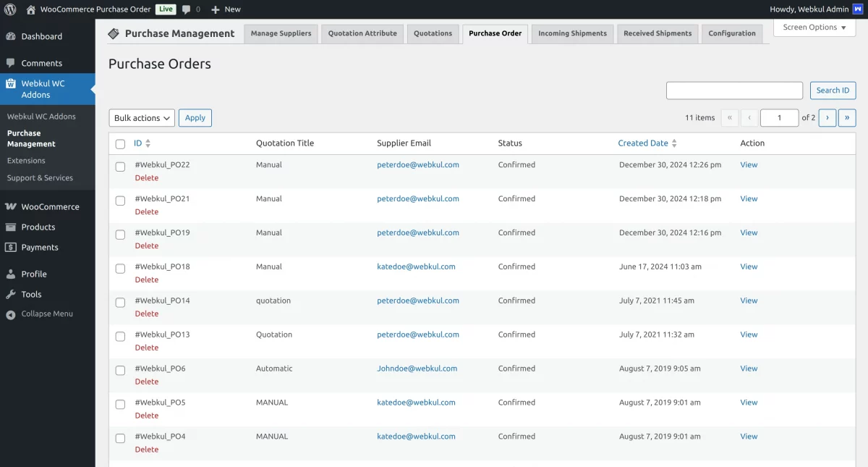Switch to the Quotations tab
The width and height of the screenshot is (868, 467).
click(x=433, y=33)
